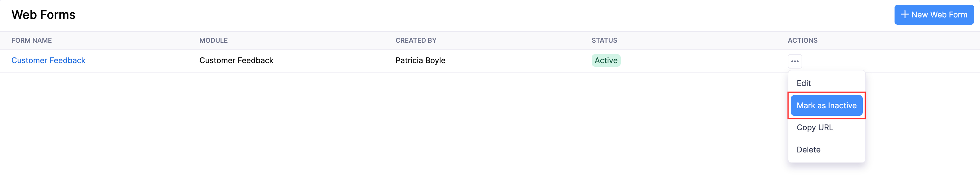Click the header row of the table
This screenshot has height=178, width=980.
pyautogui.click(x=304, y=40)
